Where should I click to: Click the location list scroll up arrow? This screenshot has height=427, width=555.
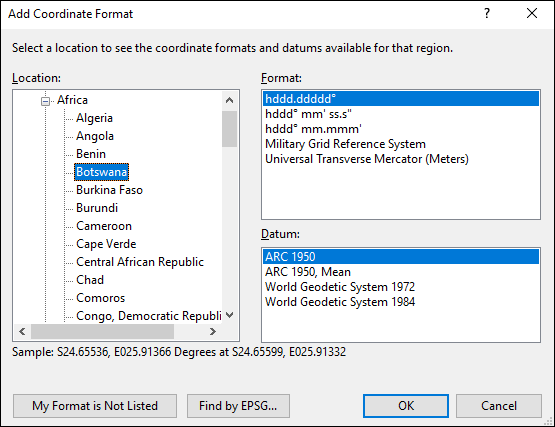pos(229,100)
